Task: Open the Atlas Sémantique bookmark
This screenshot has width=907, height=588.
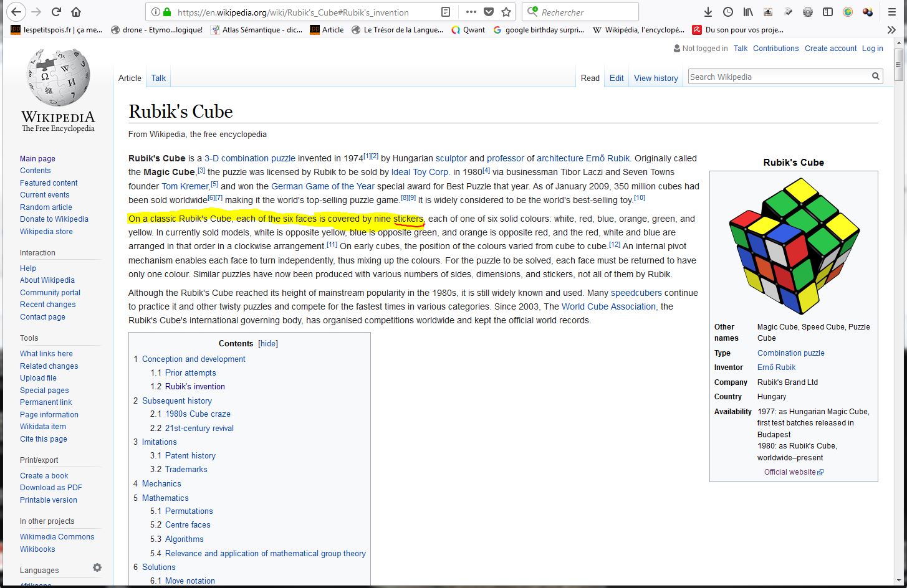Action: click(256, 30)
